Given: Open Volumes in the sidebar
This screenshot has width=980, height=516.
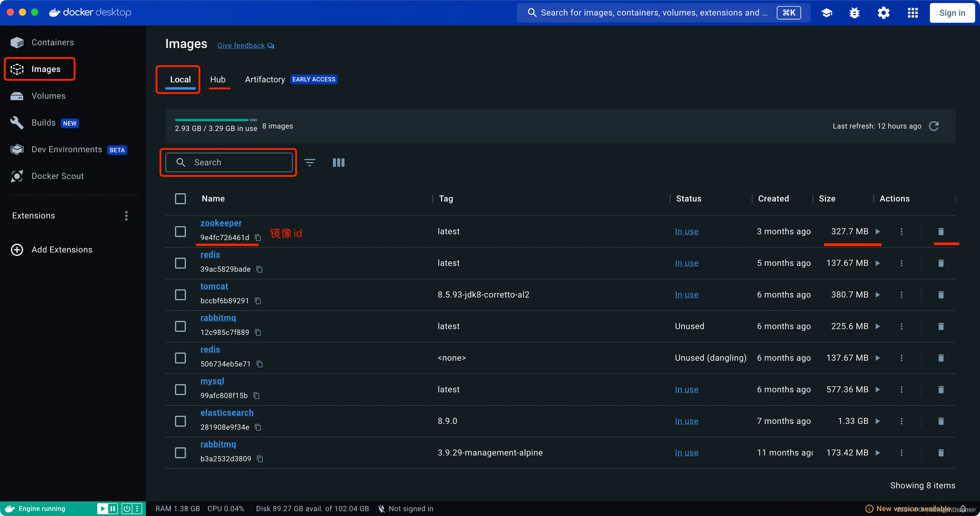Looking at the screenshot, I should [x=48, y=96].
